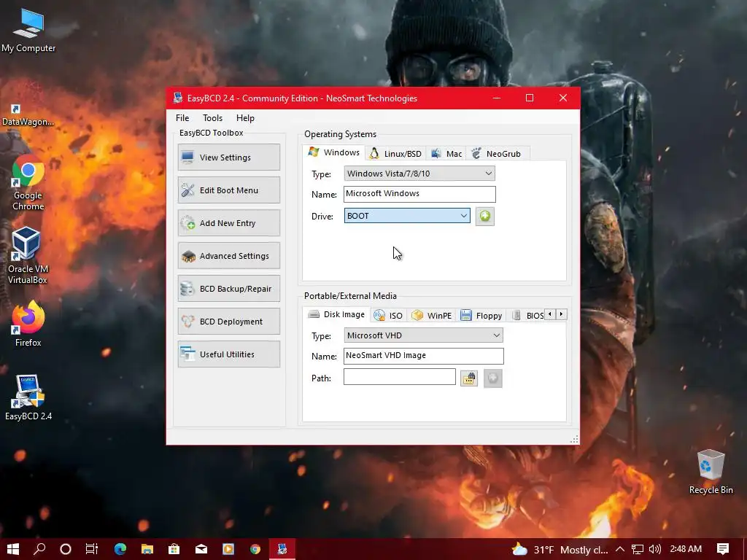This screenshot has height=560, width=747.
Task: Open the Tools menu
Action: pyautogui.click(x=212, y=118)
